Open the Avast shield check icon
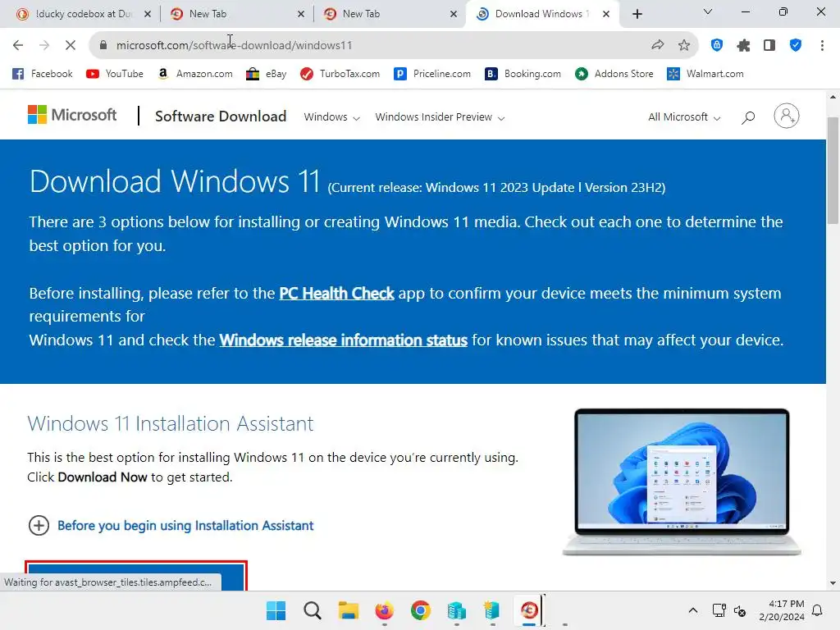Screen dimensions: 840x630 796,46
